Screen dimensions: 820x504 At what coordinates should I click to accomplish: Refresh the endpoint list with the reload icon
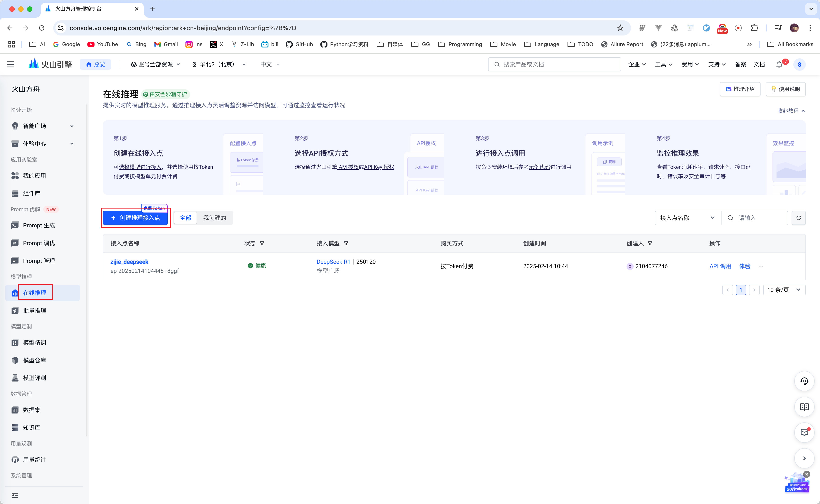coord(799,218)
